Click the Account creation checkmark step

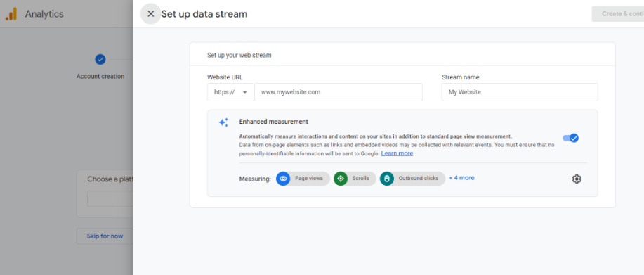click(100, 60)
